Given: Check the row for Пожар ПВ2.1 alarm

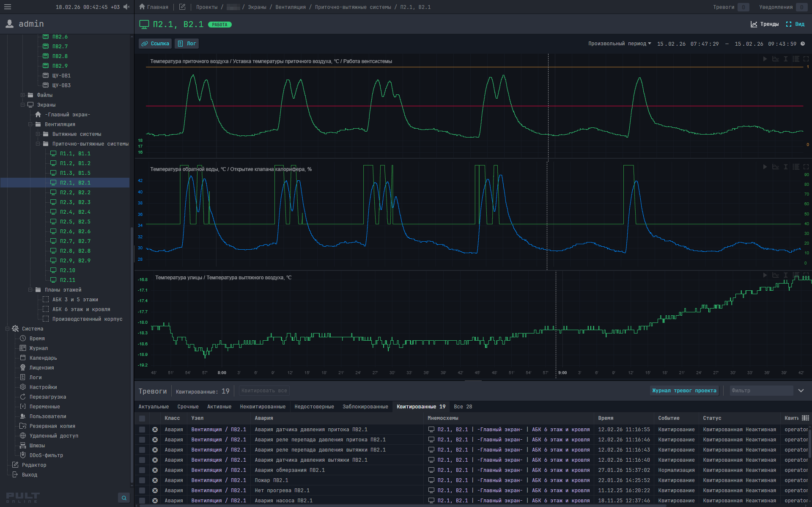Looking at the screenshot, I should pos(142,480).
